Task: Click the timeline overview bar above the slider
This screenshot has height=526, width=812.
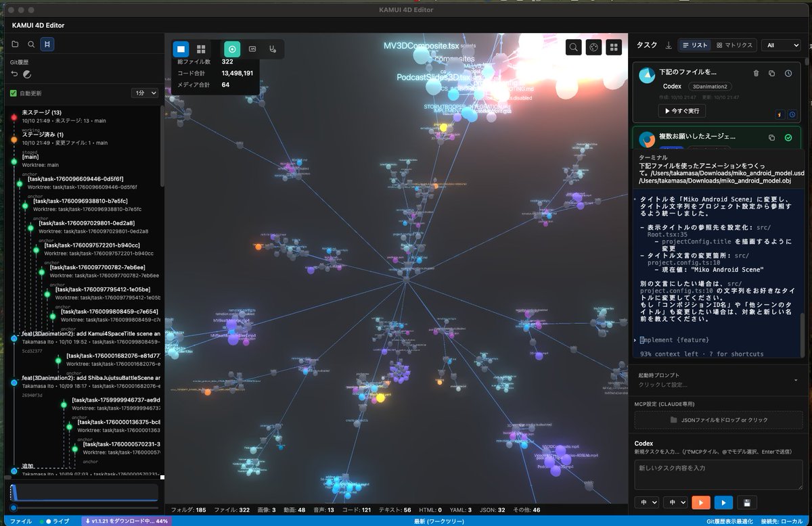Action: (84, 492)
